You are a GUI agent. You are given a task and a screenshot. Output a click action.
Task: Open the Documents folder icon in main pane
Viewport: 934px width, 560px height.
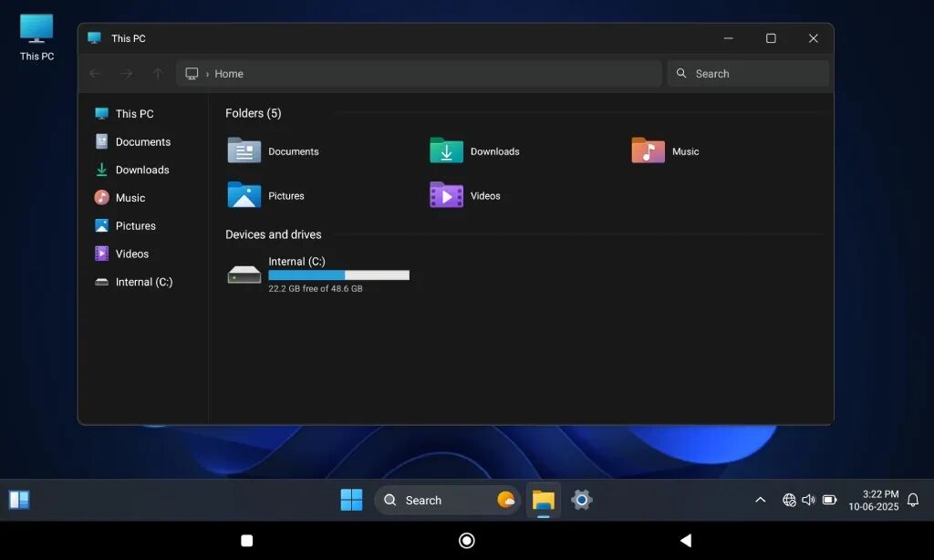pos(244,150)
